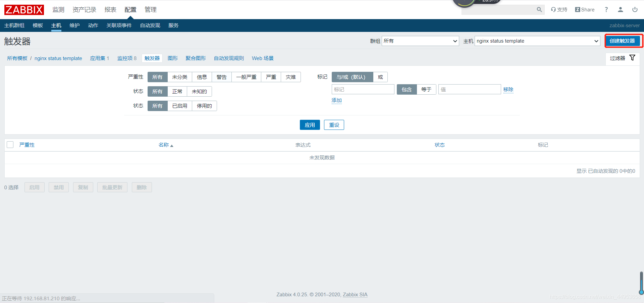Click the ZABBIX logo

pyautogui.click(x=24, y=10)
